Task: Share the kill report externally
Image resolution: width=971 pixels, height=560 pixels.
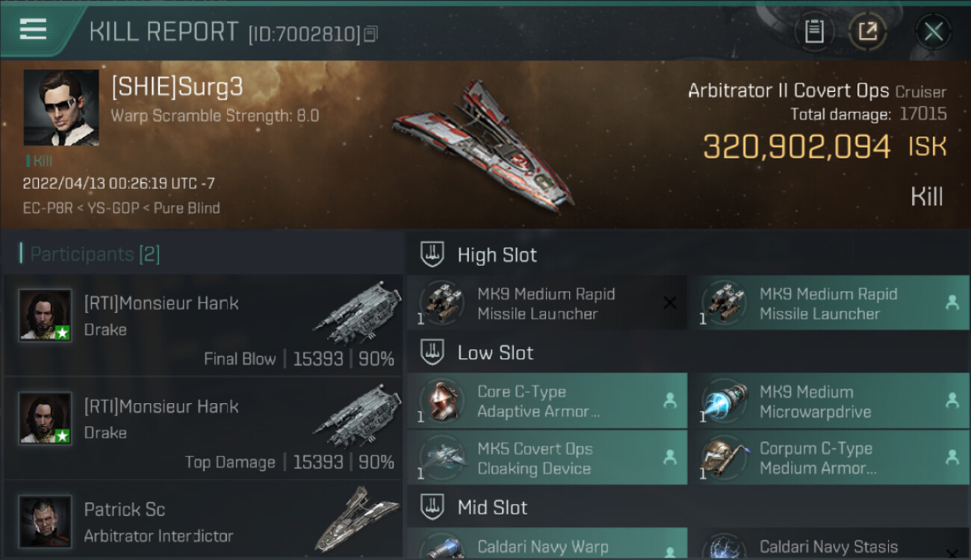Action: pyautogui.click(x=868, y=31)
